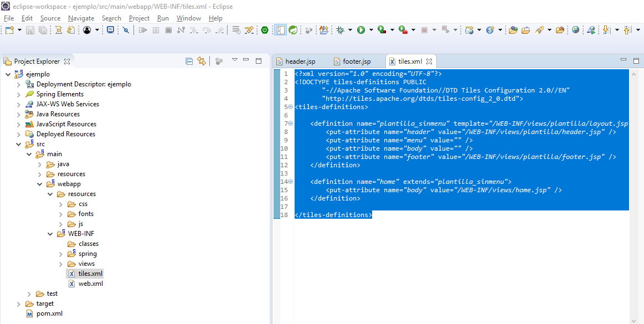Click the Step Over icon

click(x=207, y=30)
